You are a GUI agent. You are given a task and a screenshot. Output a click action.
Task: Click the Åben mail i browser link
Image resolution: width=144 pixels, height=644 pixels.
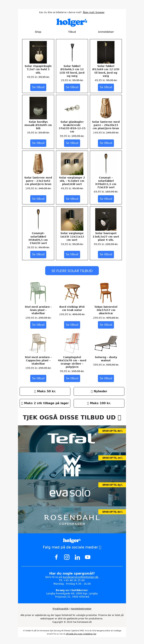tap(93, 12)
